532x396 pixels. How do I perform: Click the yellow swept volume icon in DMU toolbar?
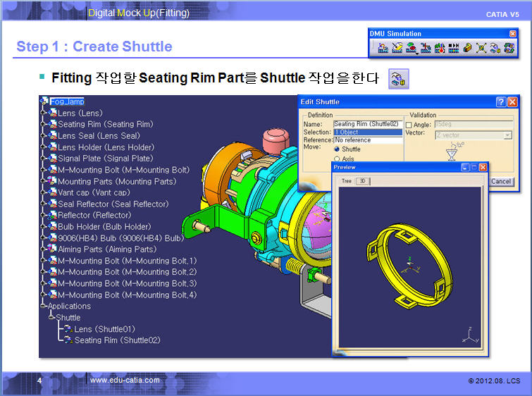pyautogui.click(x=468, y=49)
